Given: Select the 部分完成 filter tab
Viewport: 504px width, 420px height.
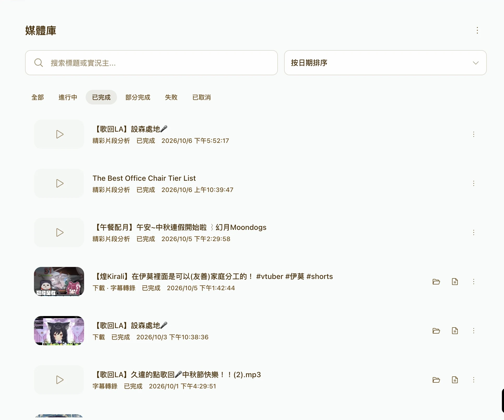Looking at the screenshot, I should 138,97.
